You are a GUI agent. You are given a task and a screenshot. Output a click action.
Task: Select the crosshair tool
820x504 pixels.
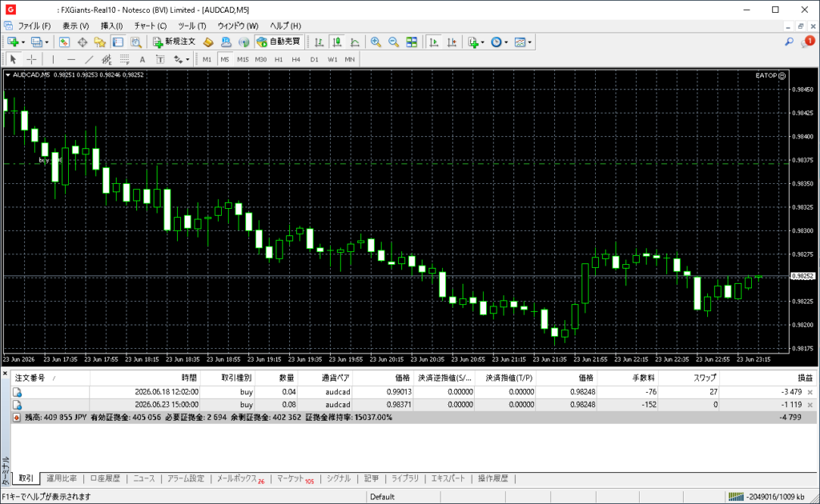point(31,59)
